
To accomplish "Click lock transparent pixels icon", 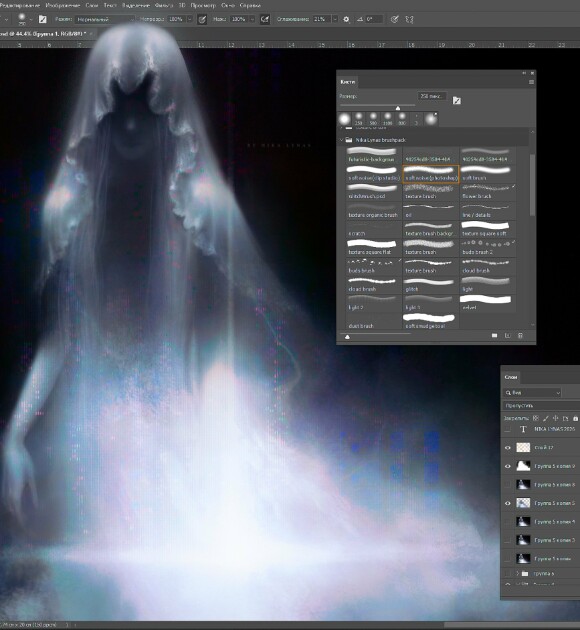I will tap(535, 418).
